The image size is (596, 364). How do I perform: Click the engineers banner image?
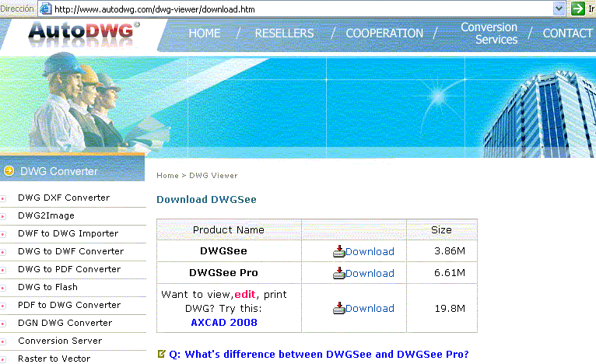tap(298, 105)
